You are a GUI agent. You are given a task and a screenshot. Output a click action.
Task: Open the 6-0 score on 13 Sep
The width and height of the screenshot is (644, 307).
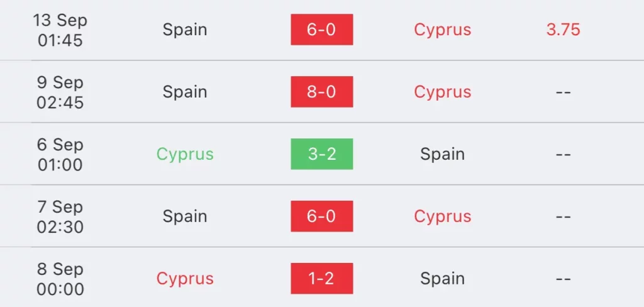coord(321,30)
